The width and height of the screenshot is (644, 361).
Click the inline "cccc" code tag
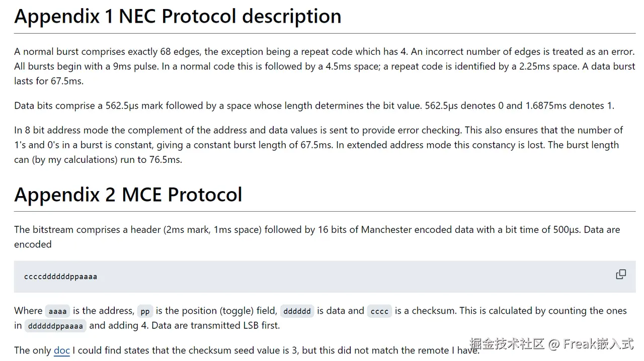coord(379,311)
